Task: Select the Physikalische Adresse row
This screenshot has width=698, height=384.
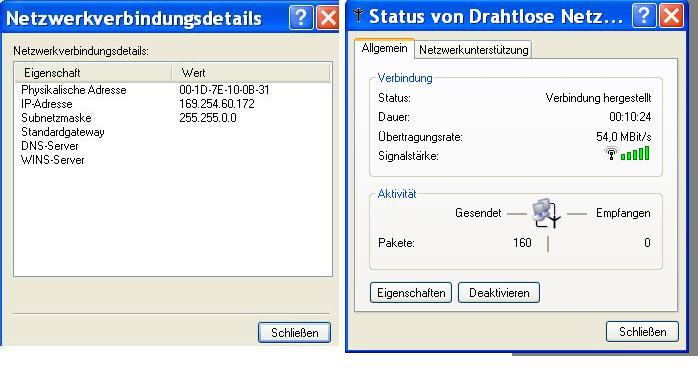Action: [173, 90]
